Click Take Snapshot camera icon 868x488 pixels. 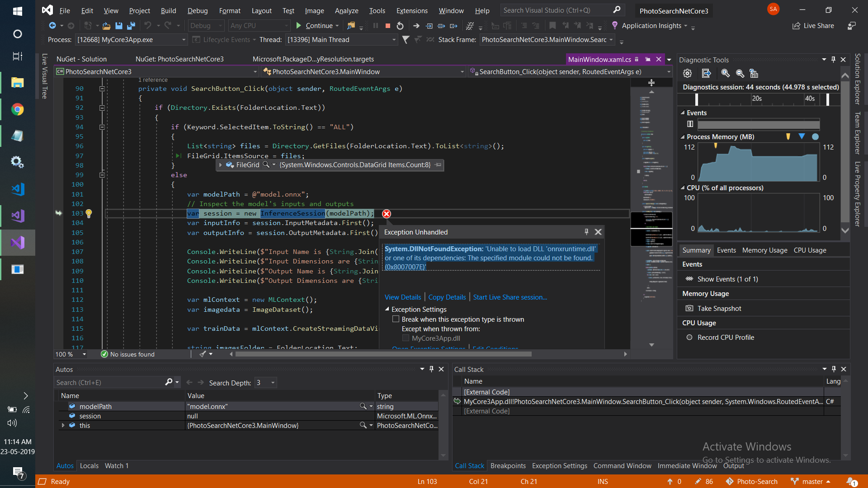689,308
